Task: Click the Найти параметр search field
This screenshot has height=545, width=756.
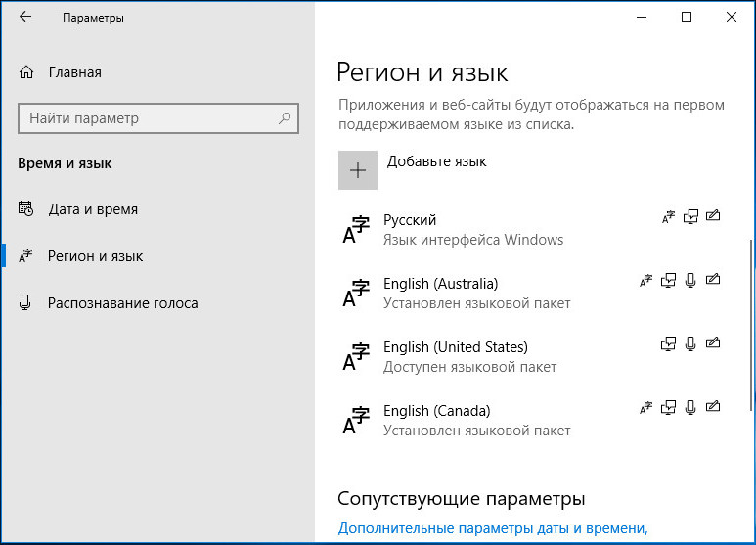Action: pos(158,118)
